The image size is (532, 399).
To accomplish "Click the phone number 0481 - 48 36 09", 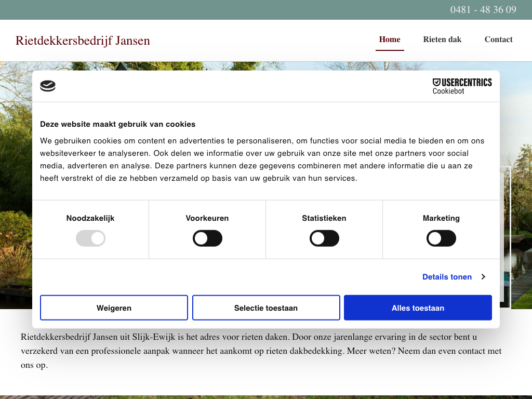I will 483,10.
